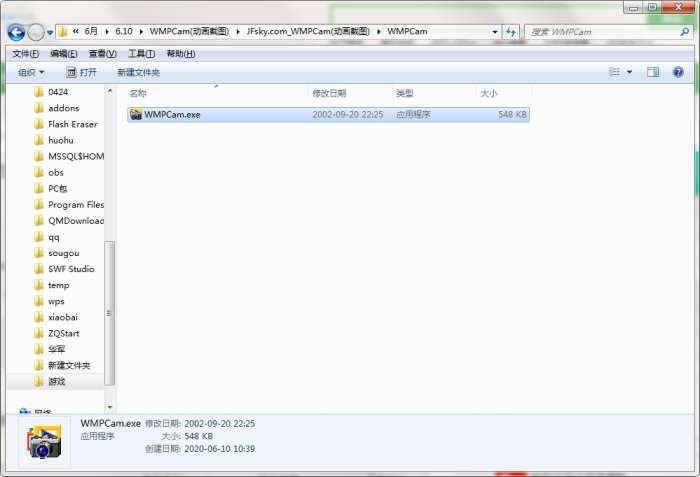Screen dimensions: 700x477
Task: Select the sougou folder
Action: [x=63, y=253]
